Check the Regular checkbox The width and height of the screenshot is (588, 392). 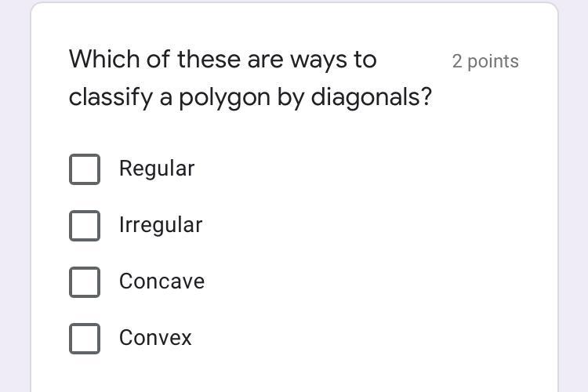tap(85, 169)
